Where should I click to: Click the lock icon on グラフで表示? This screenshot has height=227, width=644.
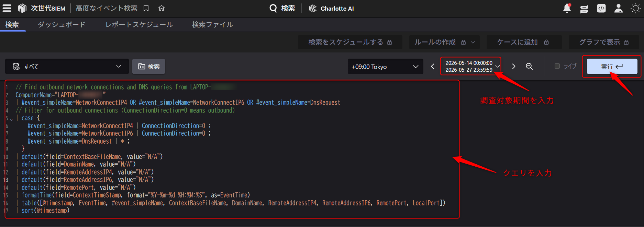626,42
